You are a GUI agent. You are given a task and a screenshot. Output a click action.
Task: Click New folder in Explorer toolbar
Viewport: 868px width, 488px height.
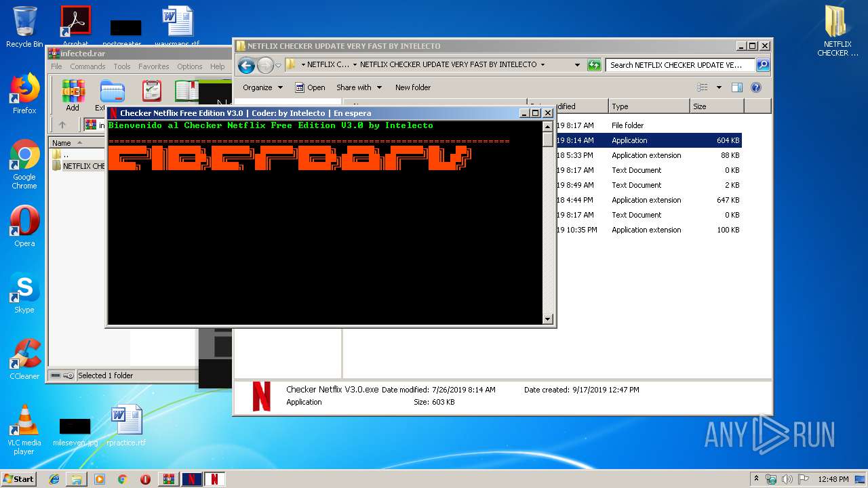point(413,87)
